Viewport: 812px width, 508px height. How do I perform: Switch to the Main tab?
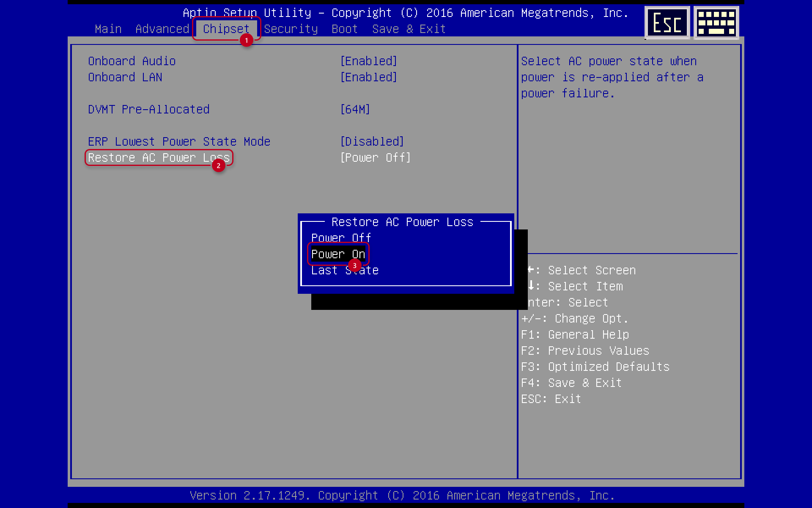pos(108,29)
